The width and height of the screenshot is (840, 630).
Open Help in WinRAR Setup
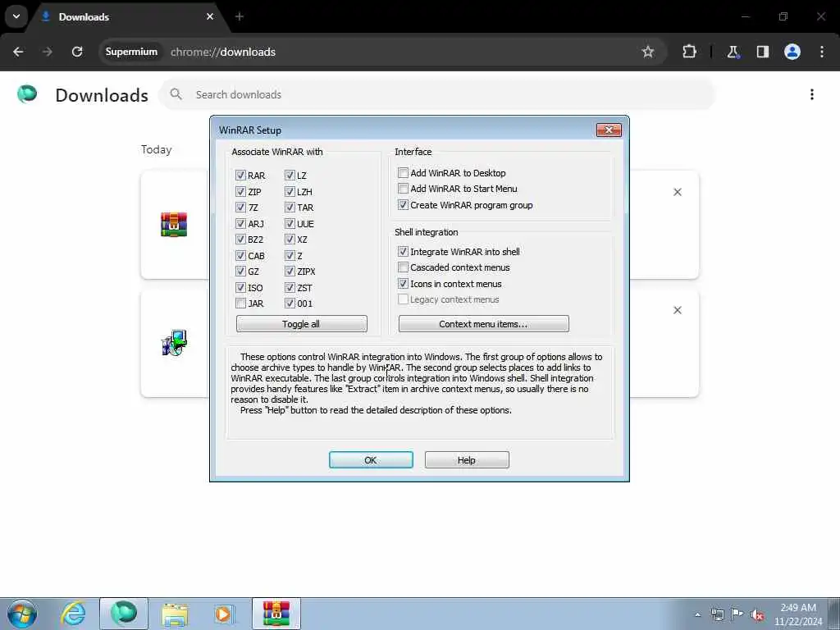click(x=467, y=459)
